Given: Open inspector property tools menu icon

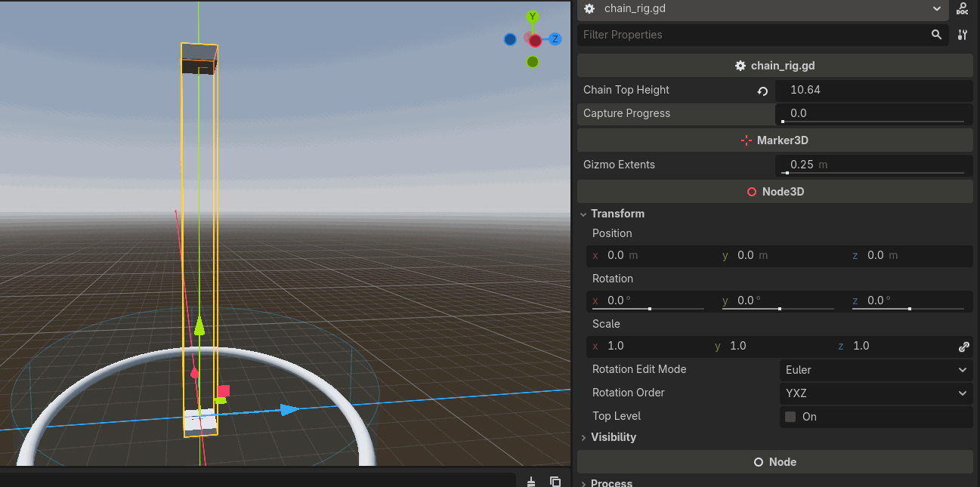Looking at the screenshot, I should coord(962,35).
